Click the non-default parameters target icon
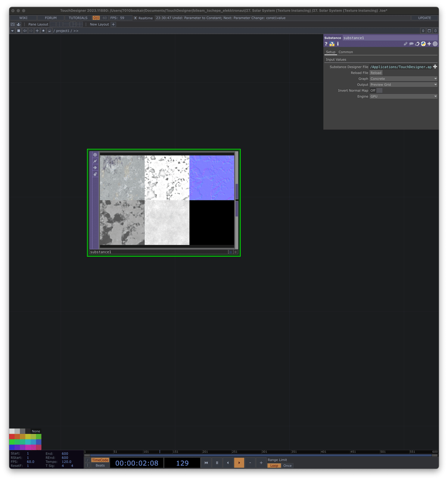Screen dimensions: 448x480 tap(435, 44)
